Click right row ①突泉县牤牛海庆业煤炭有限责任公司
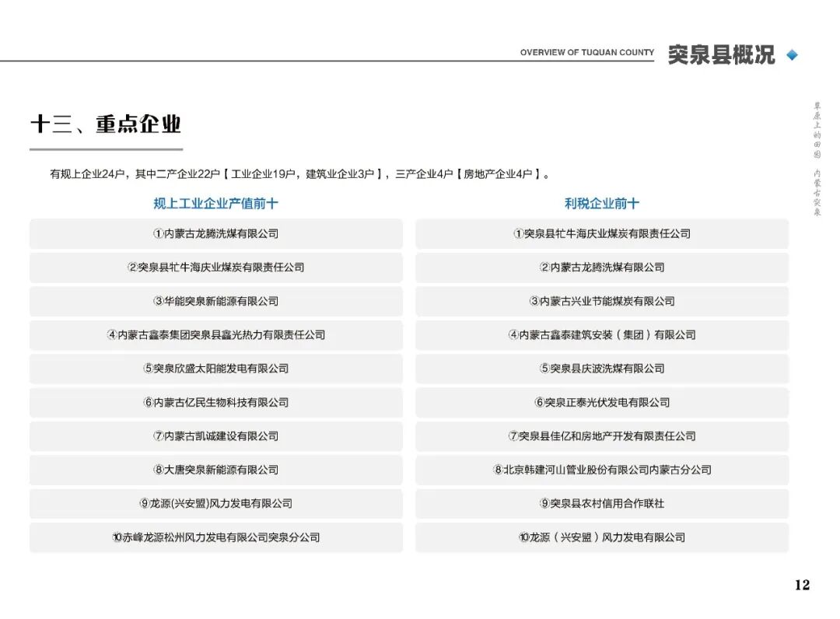840x619 pixels. 602,233
